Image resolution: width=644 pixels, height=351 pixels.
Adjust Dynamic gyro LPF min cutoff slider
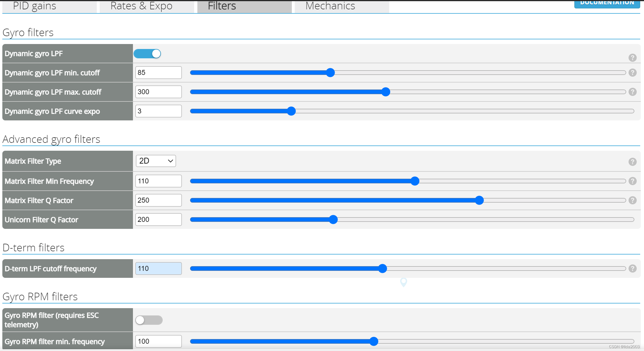coord(331,73)
